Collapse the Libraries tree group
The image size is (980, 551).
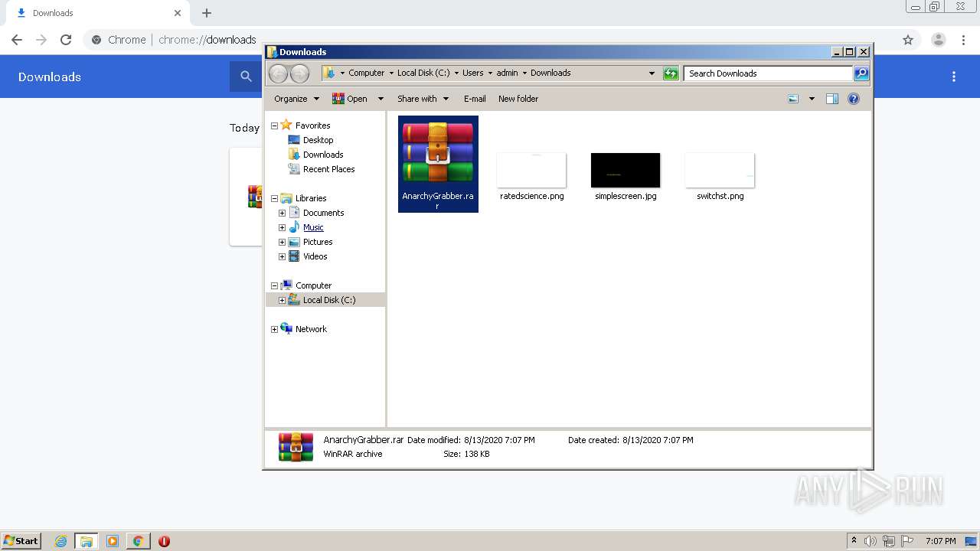pos(274,198)
